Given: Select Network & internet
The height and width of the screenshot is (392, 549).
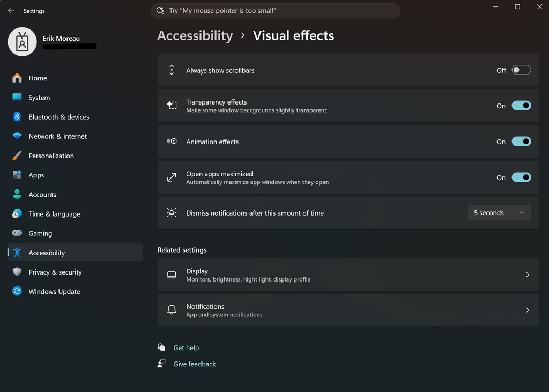Looking at the screenshot, I should [75, 136].
